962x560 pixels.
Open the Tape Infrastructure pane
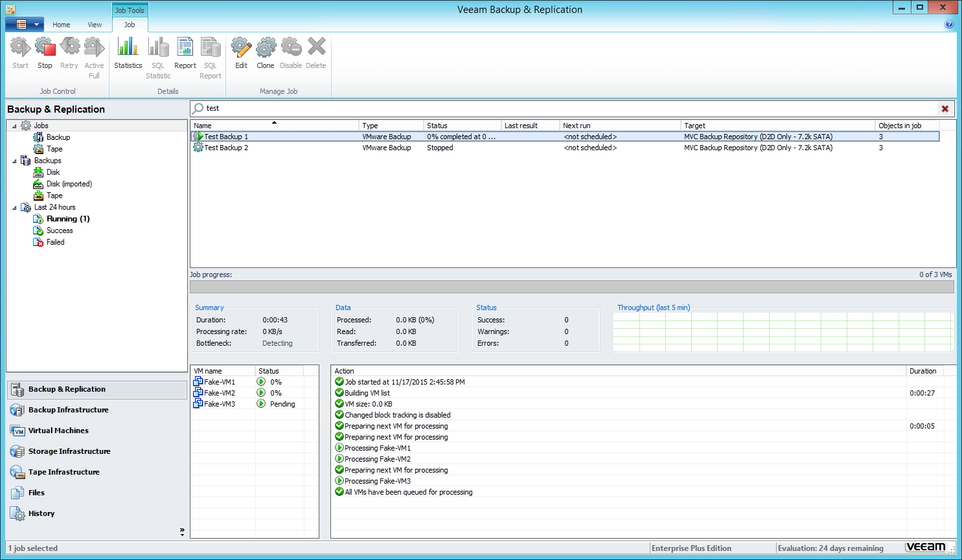click(x=97, y=472)
